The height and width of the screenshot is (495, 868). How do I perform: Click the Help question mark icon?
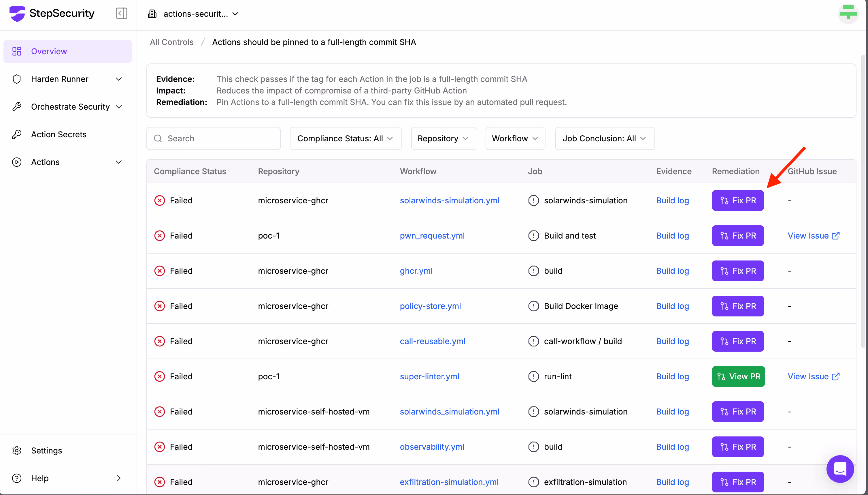pos(17,478)
